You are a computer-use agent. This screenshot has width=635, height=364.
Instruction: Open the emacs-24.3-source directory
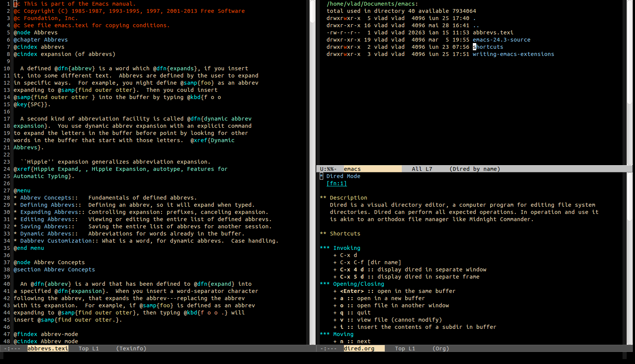(x=502, y=40)
